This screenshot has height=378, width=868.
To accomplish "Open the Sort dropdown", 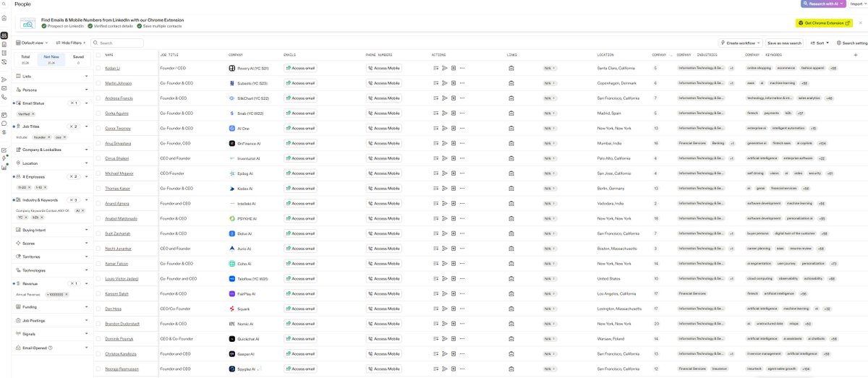I will pyautogui.click(x=820, y=43).
